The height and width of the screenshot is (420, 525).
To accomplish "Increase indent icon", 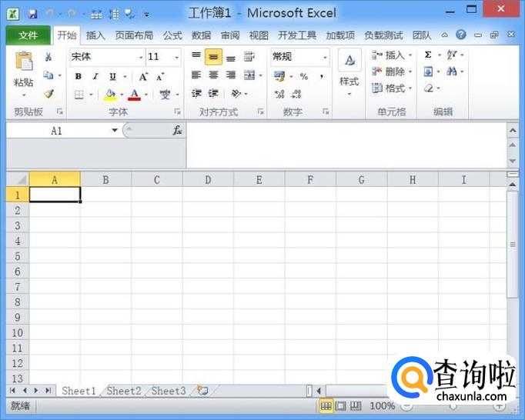I will click(213, 93).
